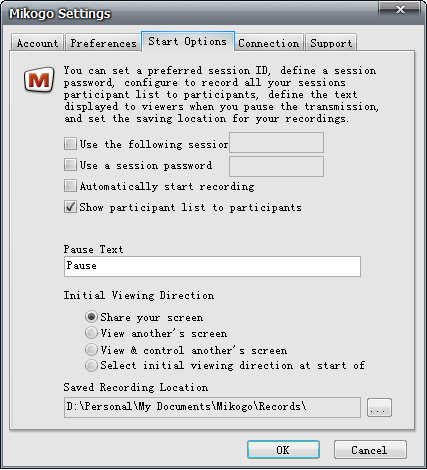This screenshot has width=427, height=470.
Task: Go to the Connection tab
Action: click(269, 43)
